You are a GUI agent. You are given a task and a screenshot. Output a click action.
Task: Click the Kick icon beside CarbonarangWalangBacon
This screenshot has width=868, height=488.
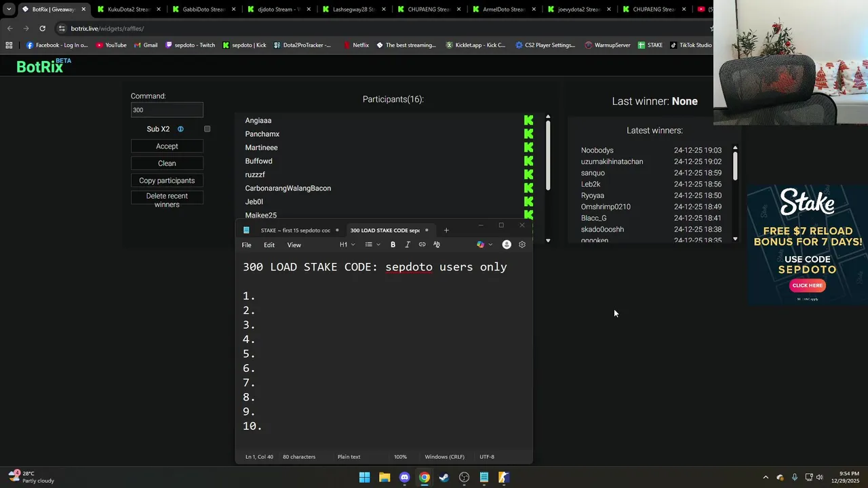528,188
